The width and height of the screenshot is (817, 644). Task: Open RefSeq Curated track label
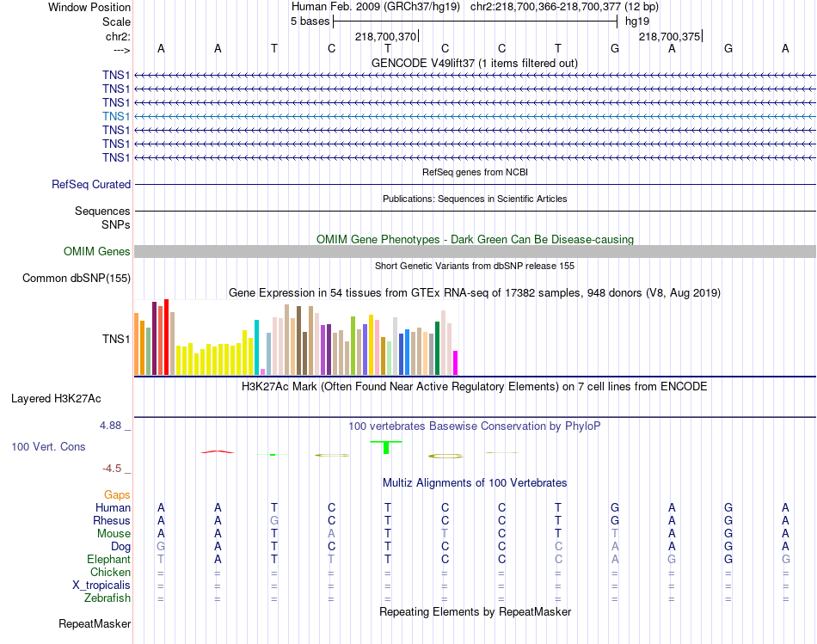91,185
